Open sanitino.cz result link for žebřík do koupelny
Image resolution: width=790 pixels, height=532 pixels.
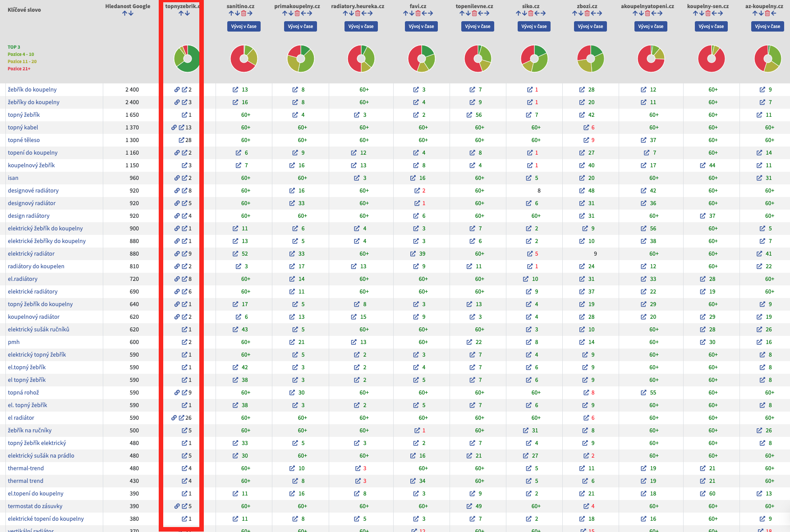[235, 90]
